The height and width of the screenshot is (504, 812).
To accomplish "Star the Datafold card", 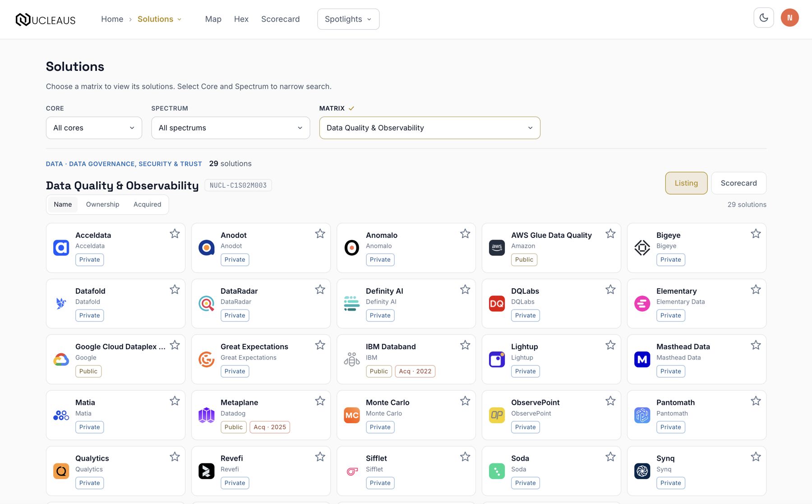I will [175, 290].
